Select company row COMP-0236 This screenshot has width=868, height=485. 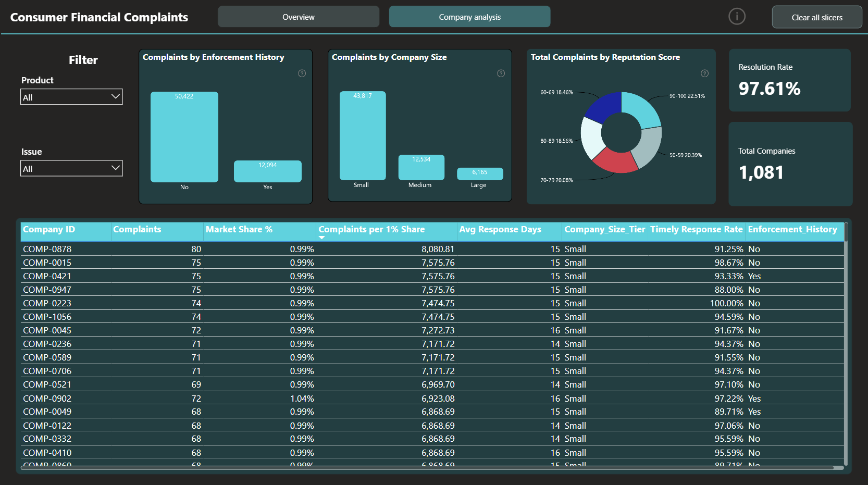432,344
